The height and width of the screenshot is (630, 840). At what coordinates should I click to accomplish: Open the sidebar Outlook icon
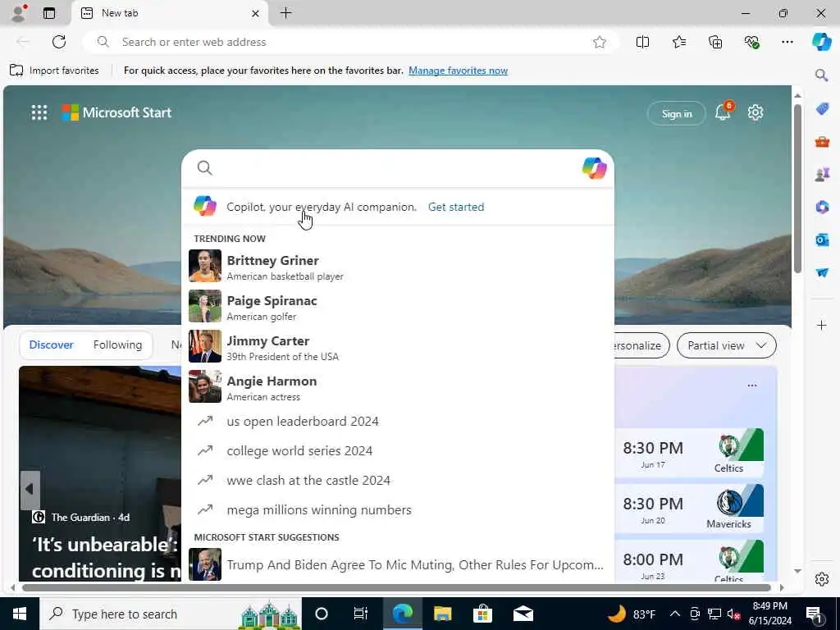click(822, 240)
